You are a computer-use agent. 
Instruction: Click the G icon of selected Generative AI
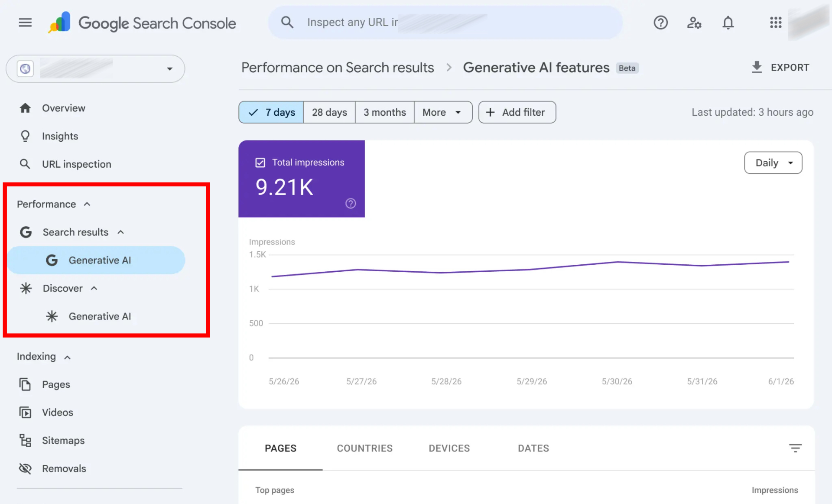tap(52, 260)
